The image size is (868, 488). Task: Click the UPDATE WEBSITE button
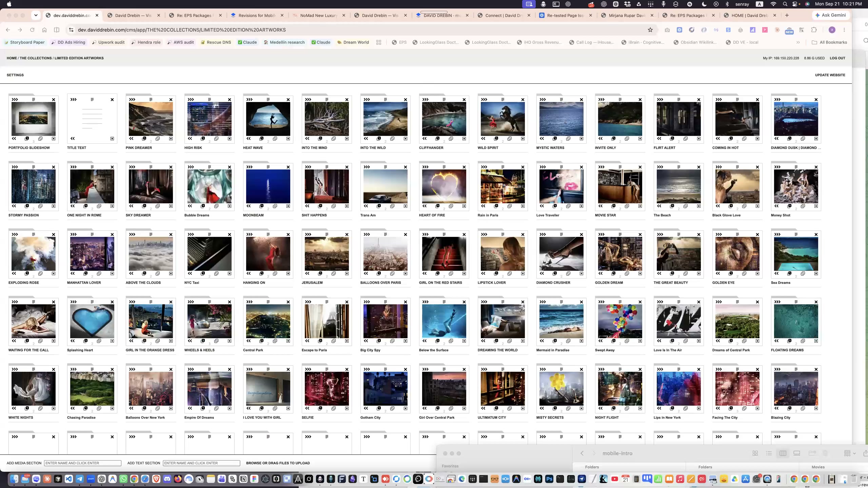[830, 75]
